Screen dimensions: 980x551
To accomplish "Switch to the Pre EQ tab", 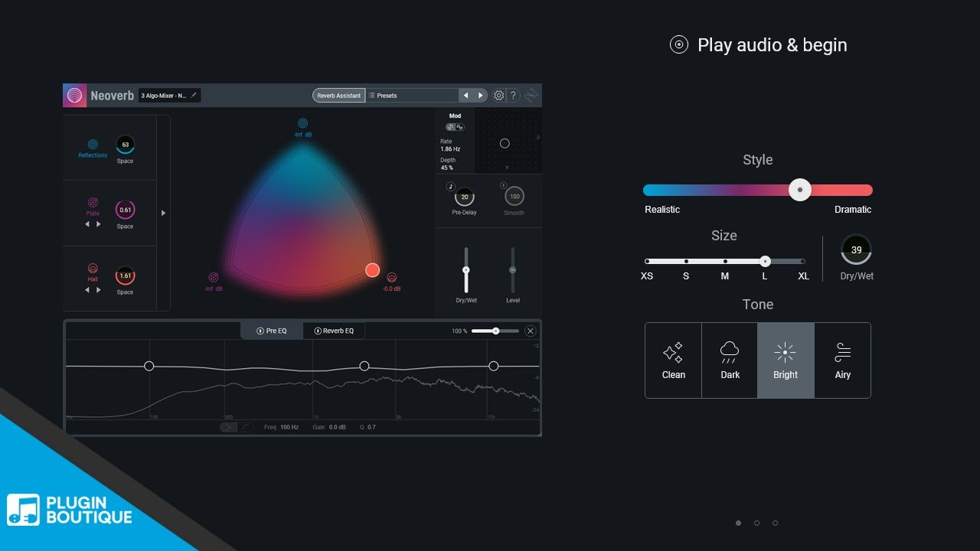I will pyautogui.click(x=272, y=331).
